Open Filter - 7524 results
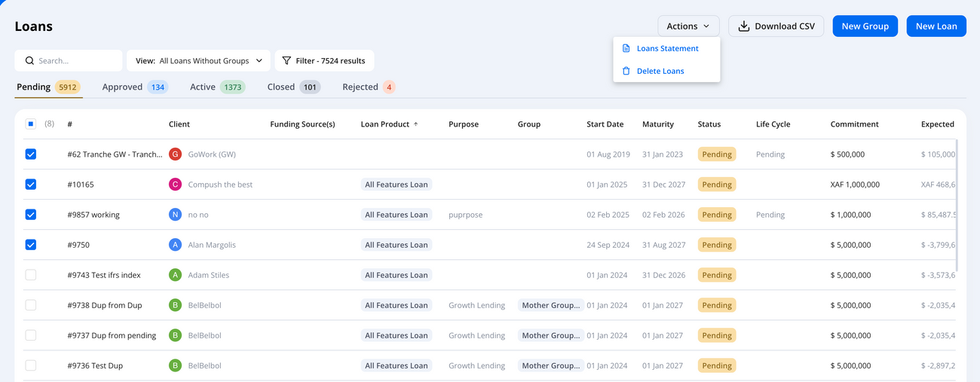 point(324,60)
